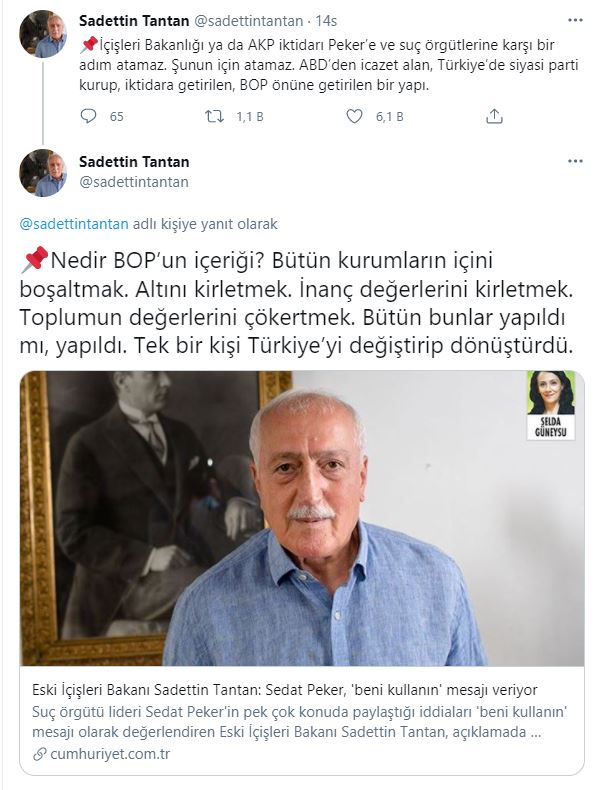Click the 65 replies count
601x790 pixels.
tap(116, 117)
